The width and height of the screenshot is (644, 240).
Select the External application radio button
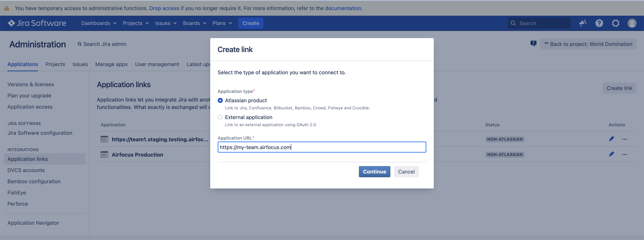point(220,117)
